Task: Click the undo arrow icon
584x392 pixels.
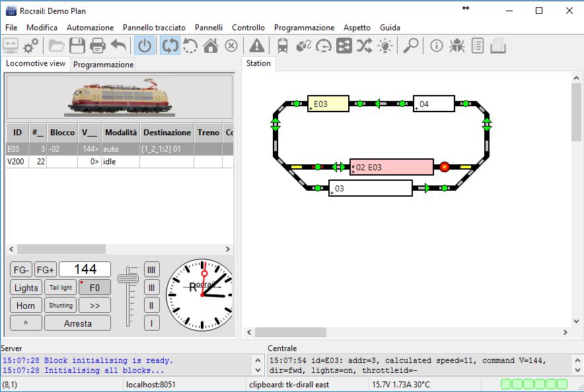Action: [x=118, y=46]
